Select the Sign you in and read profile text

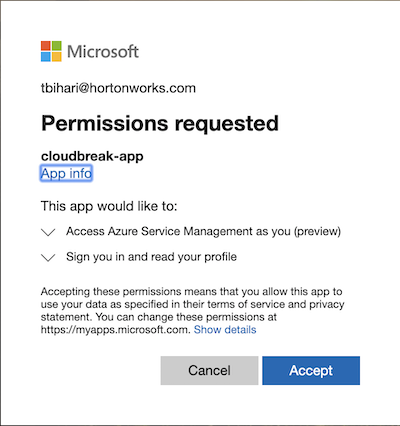tap(151, 257)
